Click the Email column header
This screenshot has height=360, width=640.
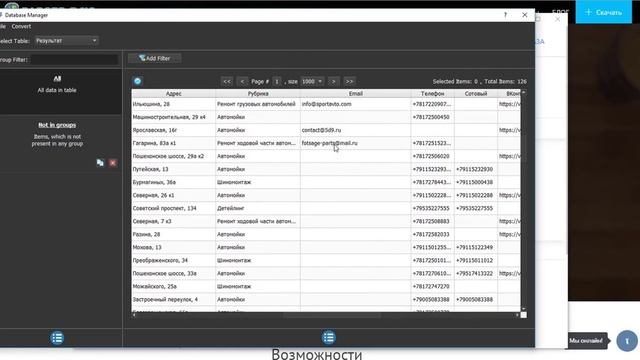pos(356,93)
